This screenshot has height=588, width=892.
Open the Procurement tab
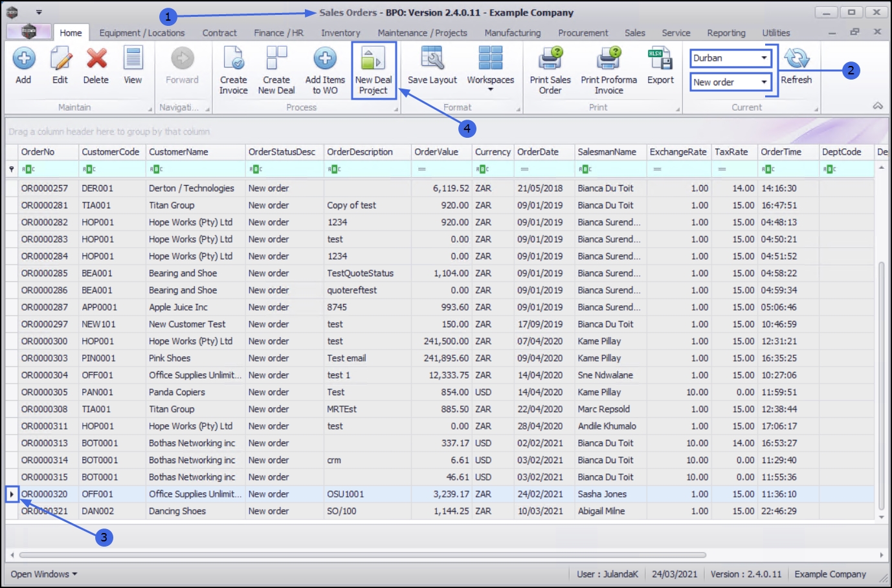point(583,33)
